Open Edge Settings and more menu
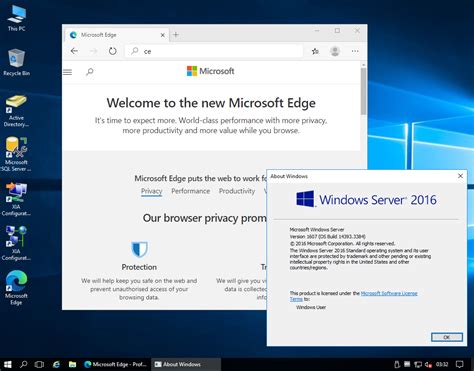This screenshot has height=371, width=474. click(x=355, y=51)
